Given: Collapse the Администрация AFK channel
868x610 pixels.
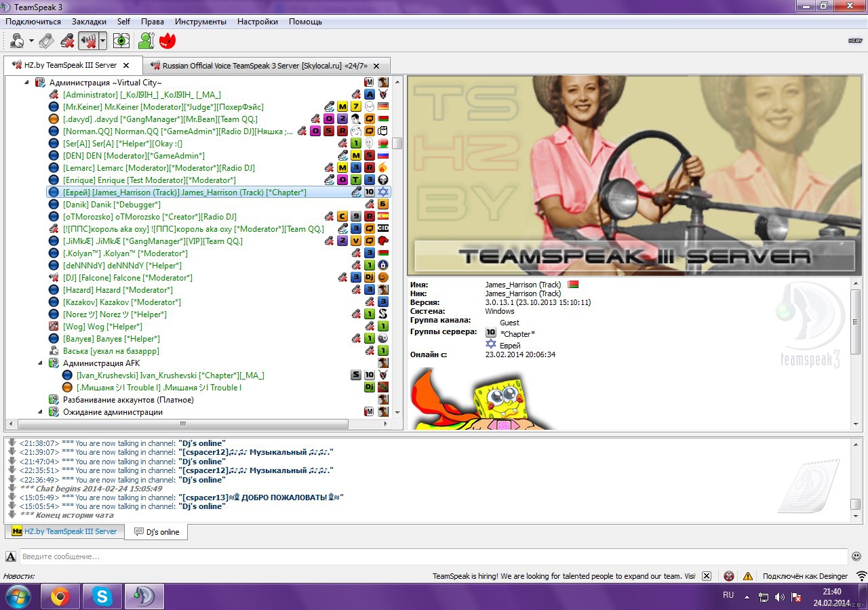Looking at the screenshot, I should [40, 363].
